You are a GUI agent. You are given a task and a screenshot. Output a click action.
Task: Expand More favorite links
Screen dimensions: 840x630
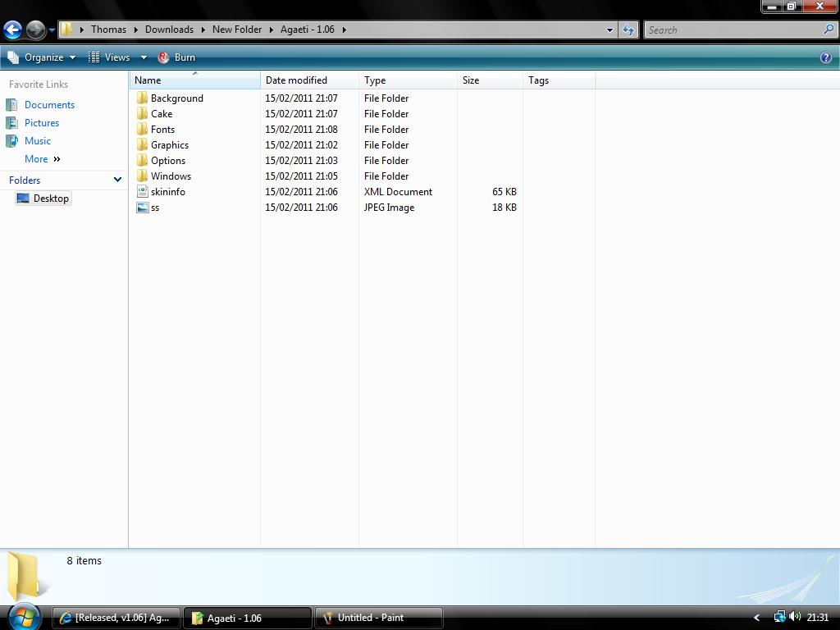click(x=43, y=159)
